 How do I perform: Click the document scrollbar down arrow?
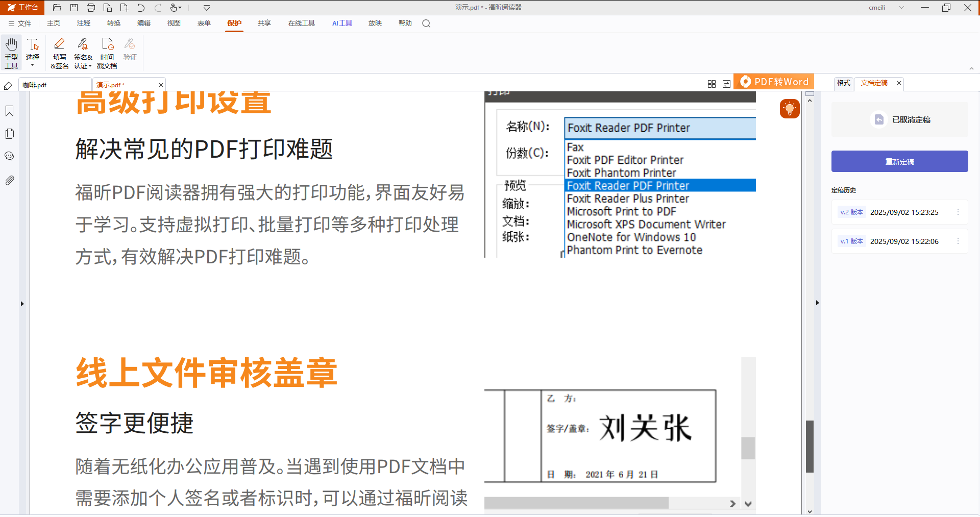coord(810,511)
